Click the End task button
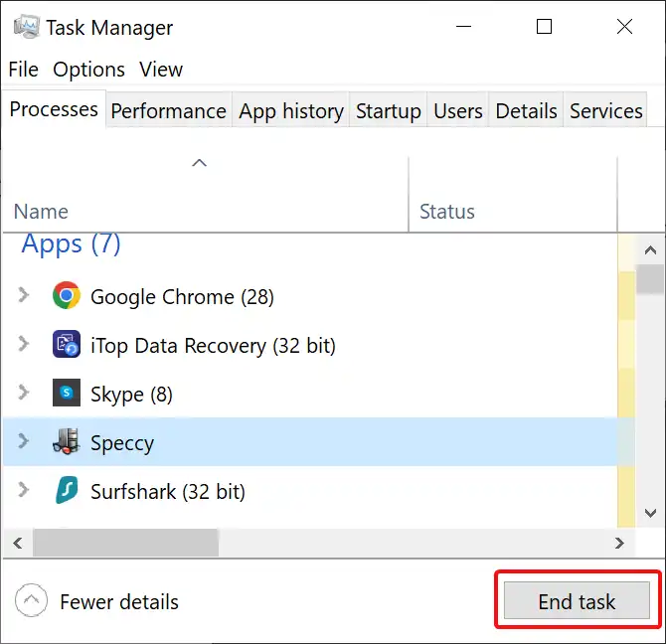Image resolution: width=666 pixels, height=644 pixels. 577,600
